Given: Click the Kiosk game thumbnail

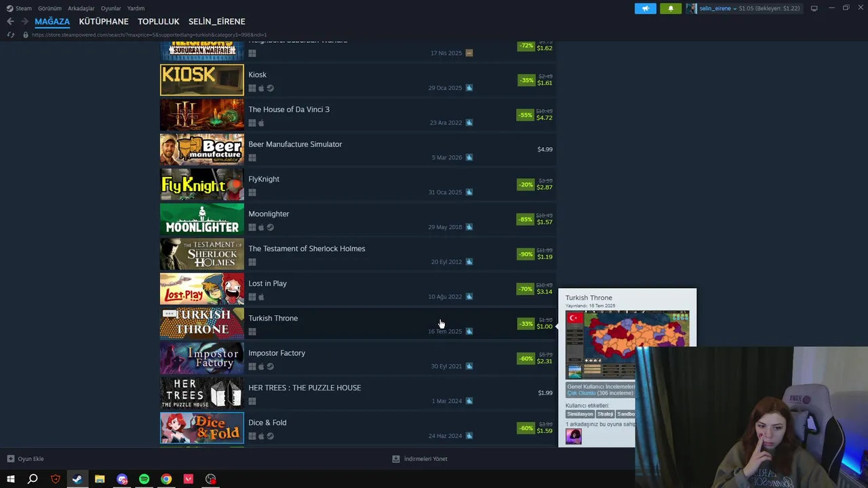Looking at the screenshot, I should click(202, 80).
